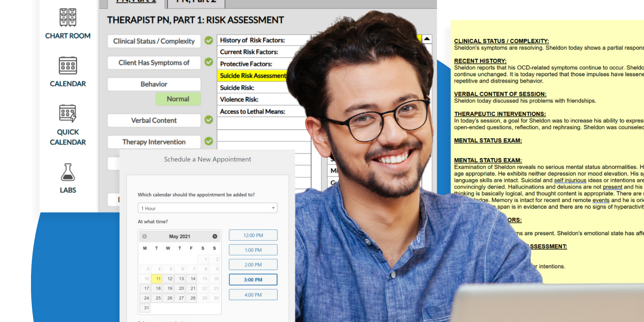Click green check next to Verbal Content

(x=208, y=120)
